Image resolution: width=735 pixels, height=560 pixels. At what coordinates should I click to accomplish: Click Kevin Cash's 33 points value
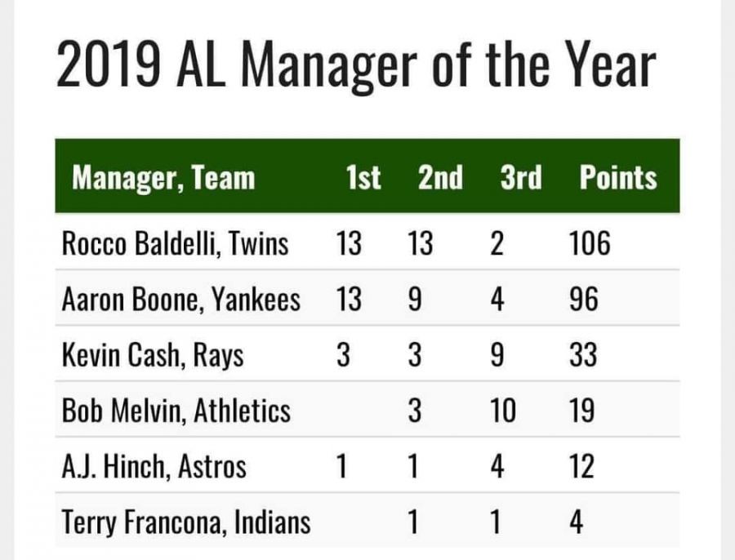coord(583,356)
